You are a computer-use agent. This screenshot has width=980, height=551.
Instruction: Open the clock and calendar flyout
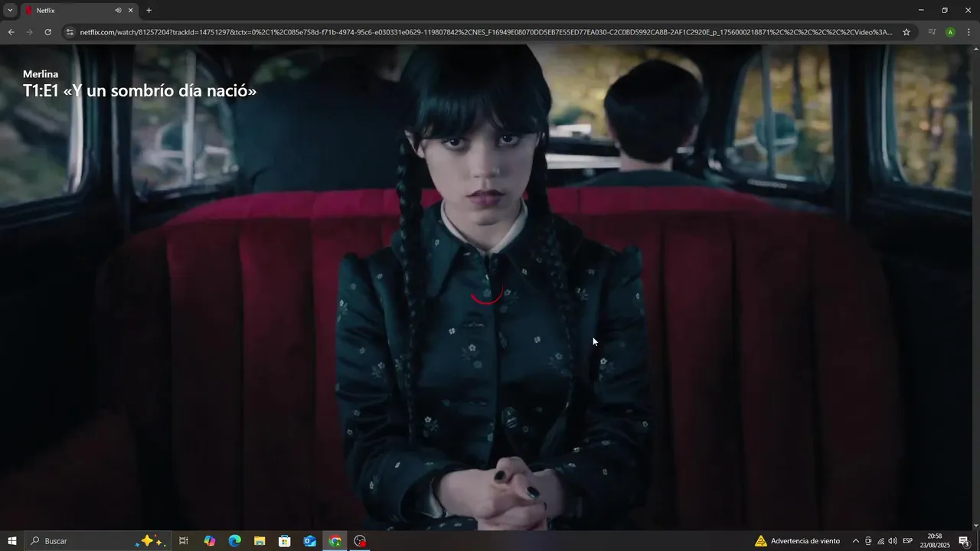click(935, 541)
